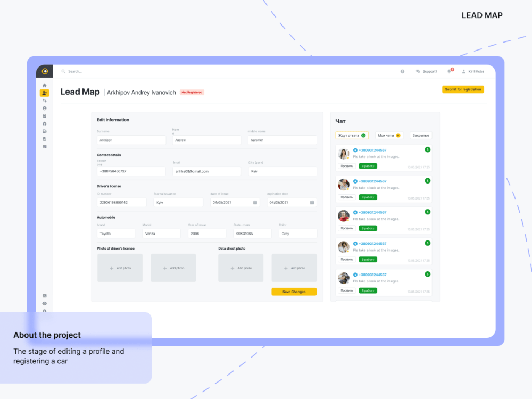532x399 pixels.
Task: Click the date of issue field 04/05/2021
Action: click(235, 203)
